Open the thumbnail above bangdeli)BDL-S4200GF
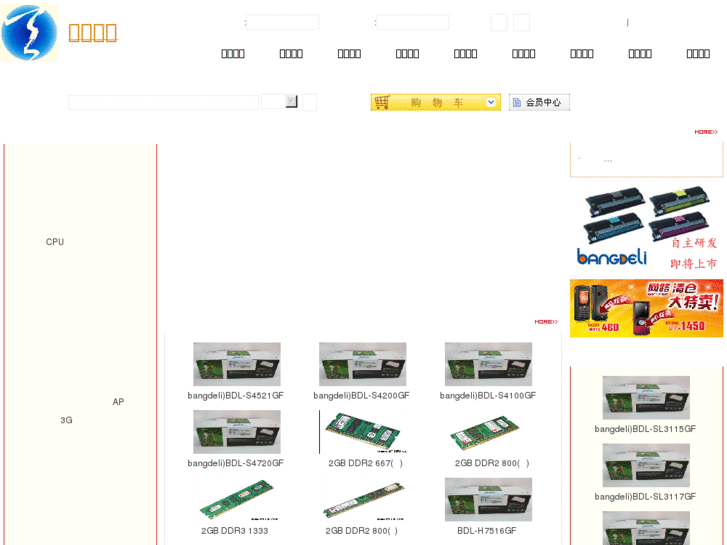The height and width of the screenshot is (545, 727). click(363, 364)
